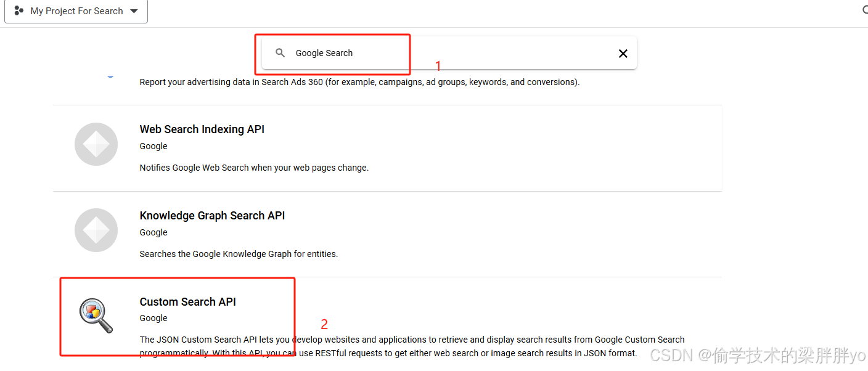This screenshot has height=371, width=868.
Task: Click the Custom Search API magnifier icon
Action: (x=96, y=316)
